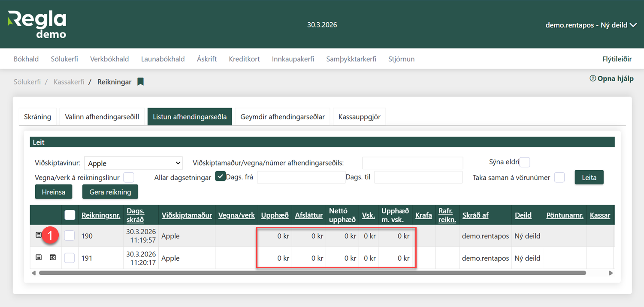Select the checkbox for invoice 190
Screen dimensions: 644x307
[x=70, y=235]
